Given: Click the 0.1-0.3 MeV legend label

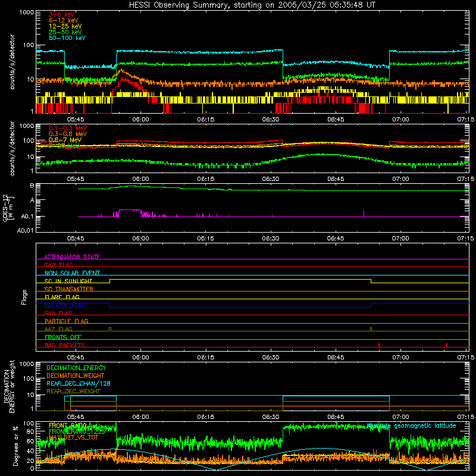Looking at the screenshot, I should click(x=67, y=128).
